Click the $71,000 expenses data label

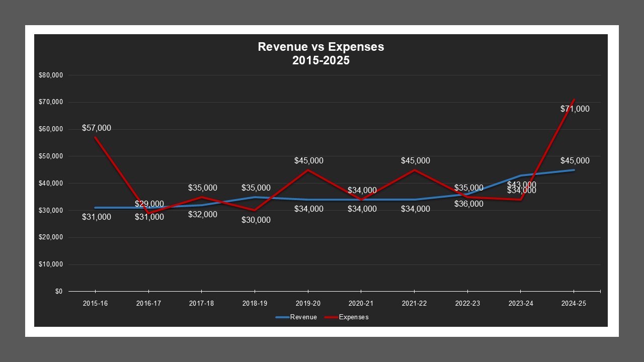coord(575,109)
